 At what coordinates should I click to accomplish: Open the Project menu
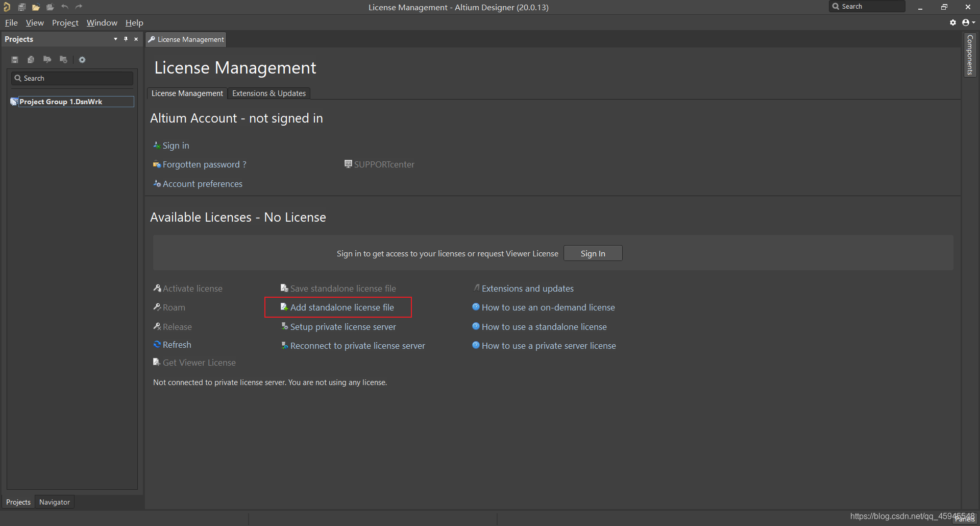click(65, 23)
